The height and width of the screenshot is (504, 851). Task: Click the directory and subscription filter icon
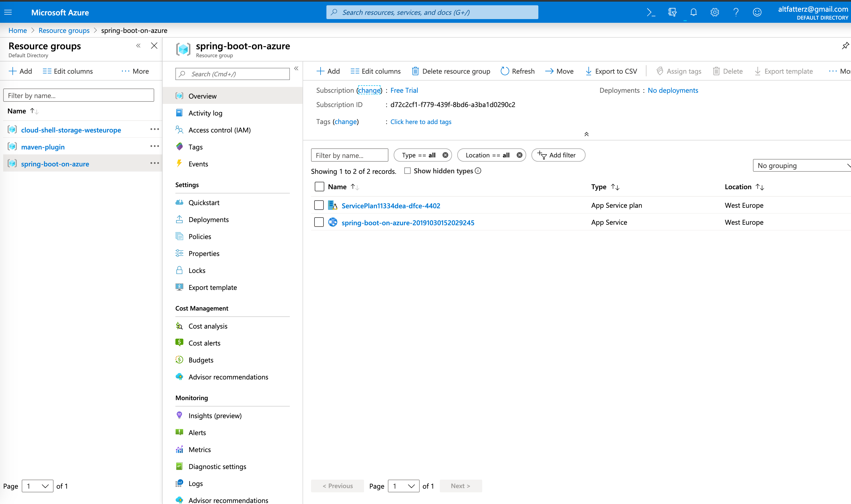[672, 12]
